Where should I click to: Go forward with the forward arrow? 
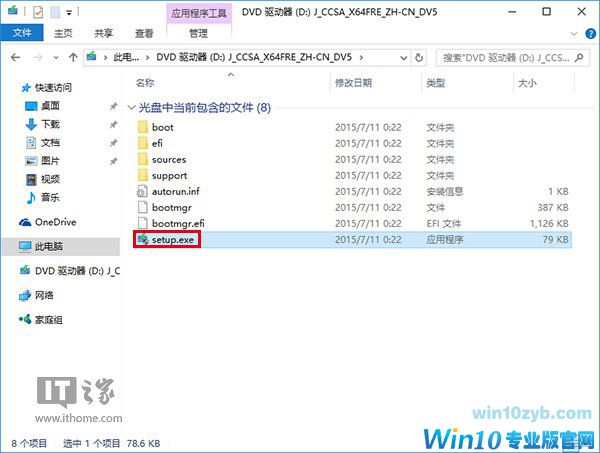point(38,58)
